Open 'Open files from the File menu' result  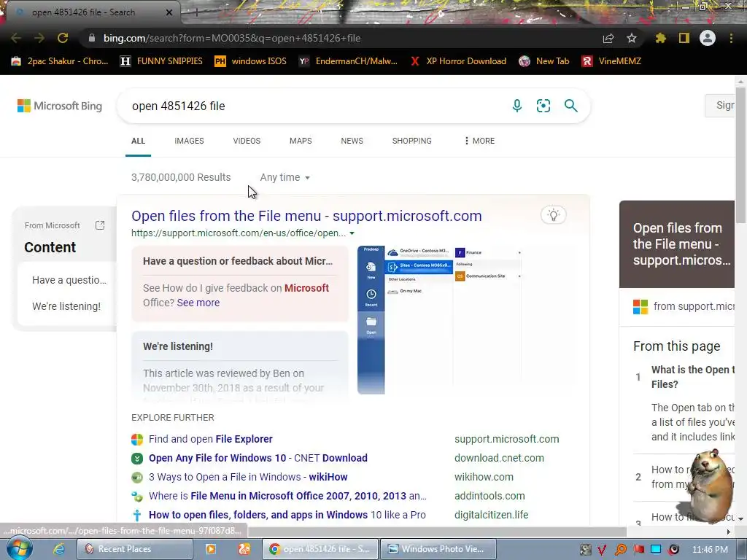(x=306, y=216)
